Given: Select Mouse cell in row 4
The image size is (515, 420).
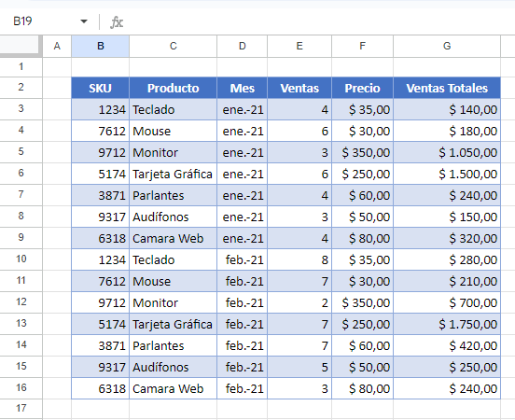Looking at the screenshot, I should click(174, 131).
